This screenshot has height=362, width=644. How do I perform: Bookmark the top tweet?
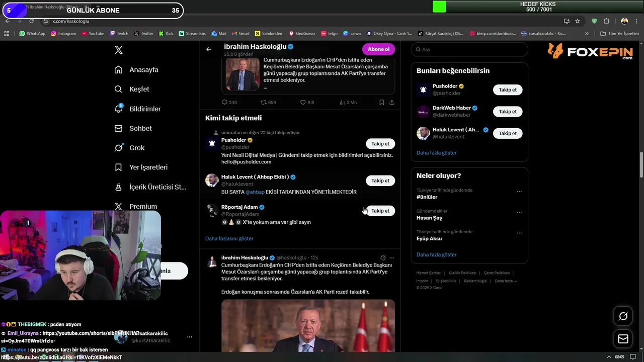click(x=382, y=102)
